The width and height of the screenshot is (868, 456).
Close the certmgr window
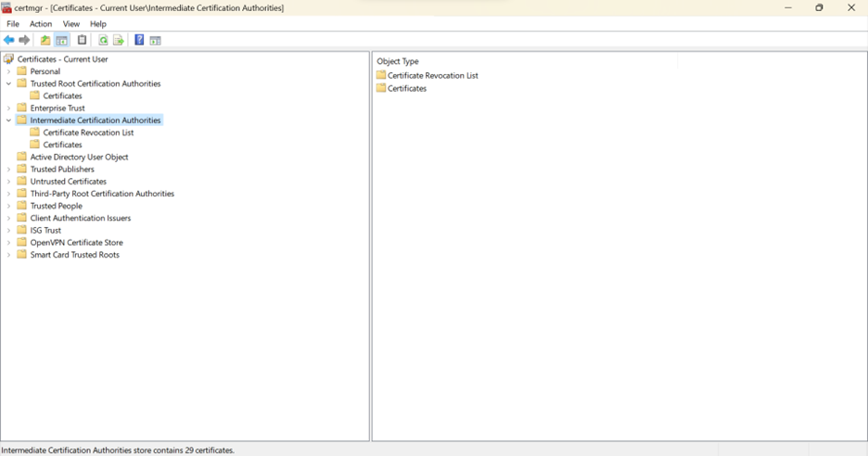851,7
